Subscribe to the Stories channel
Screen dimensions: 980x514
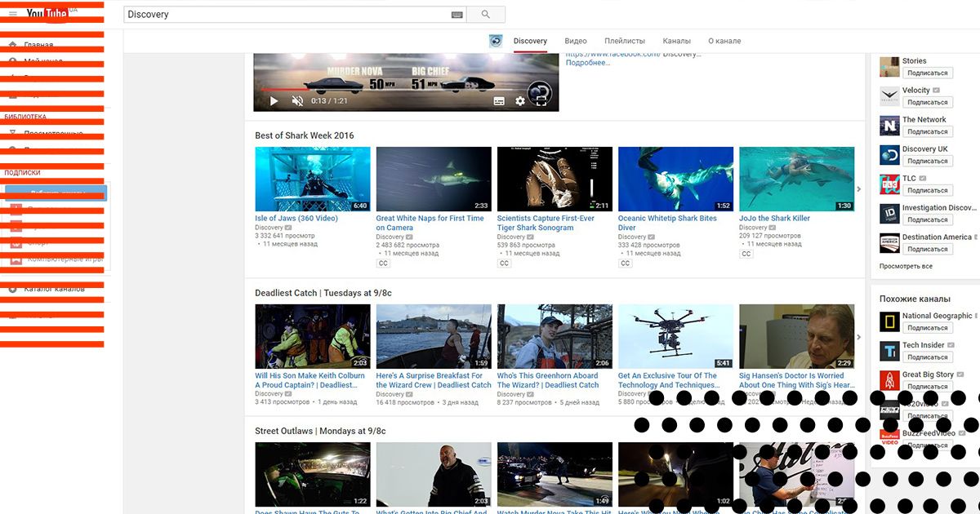[x=928, y=73]
